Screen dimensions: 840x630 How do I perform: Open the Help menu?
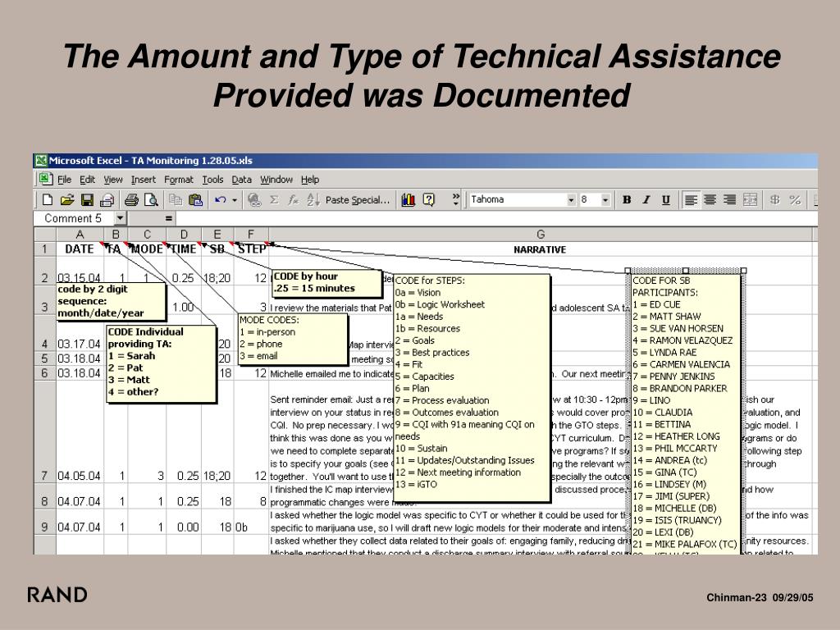point(309,180)
